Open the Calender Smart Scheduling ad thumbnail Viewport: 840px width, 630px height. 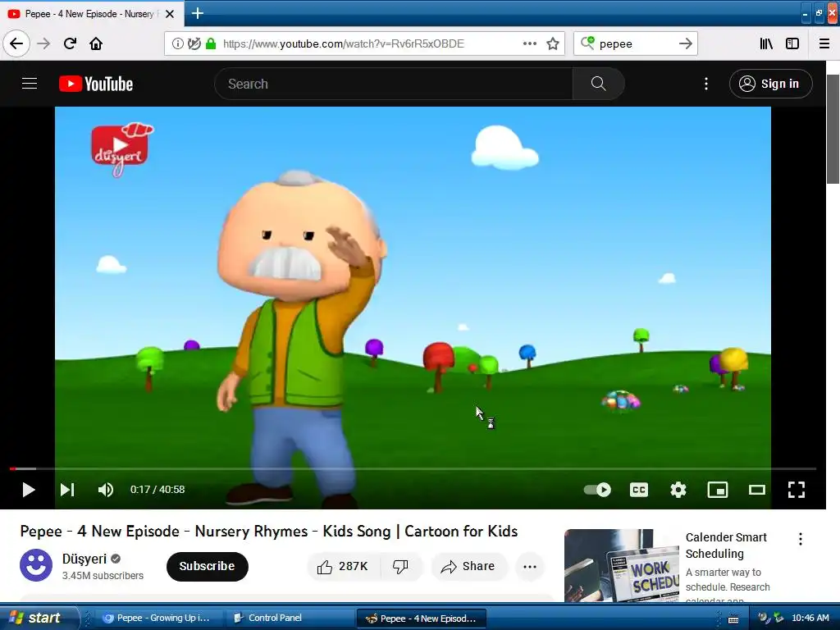(622, 566)
